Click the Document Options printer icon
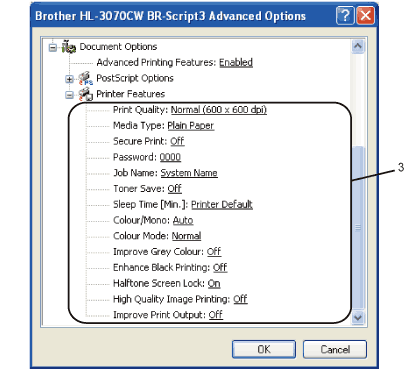 coord(69,47)
